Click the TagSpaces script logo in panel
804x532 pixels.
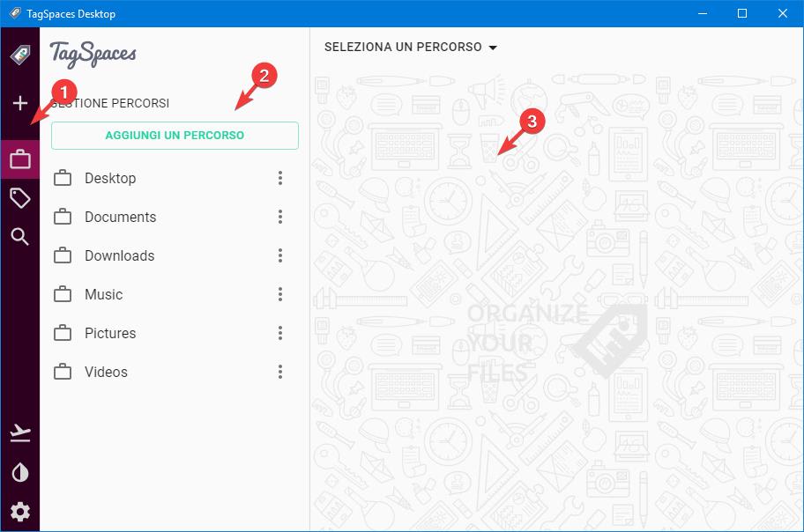tap(93, 55)
